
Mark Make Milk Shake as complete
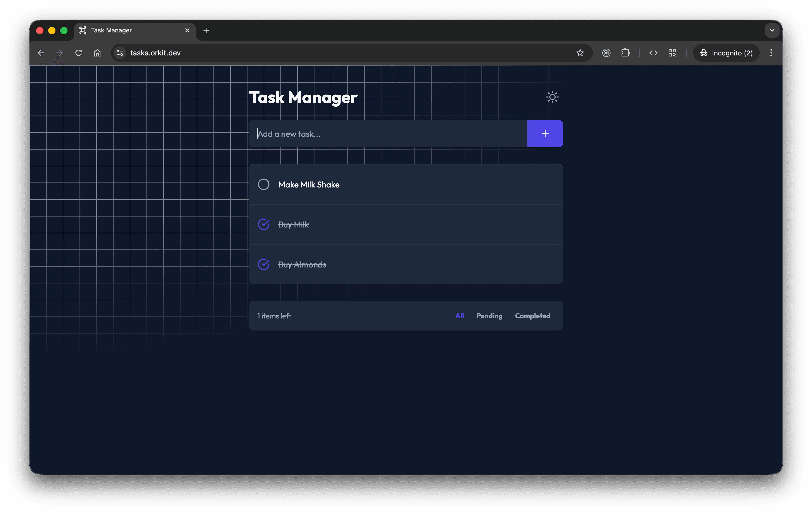point(263,184)
